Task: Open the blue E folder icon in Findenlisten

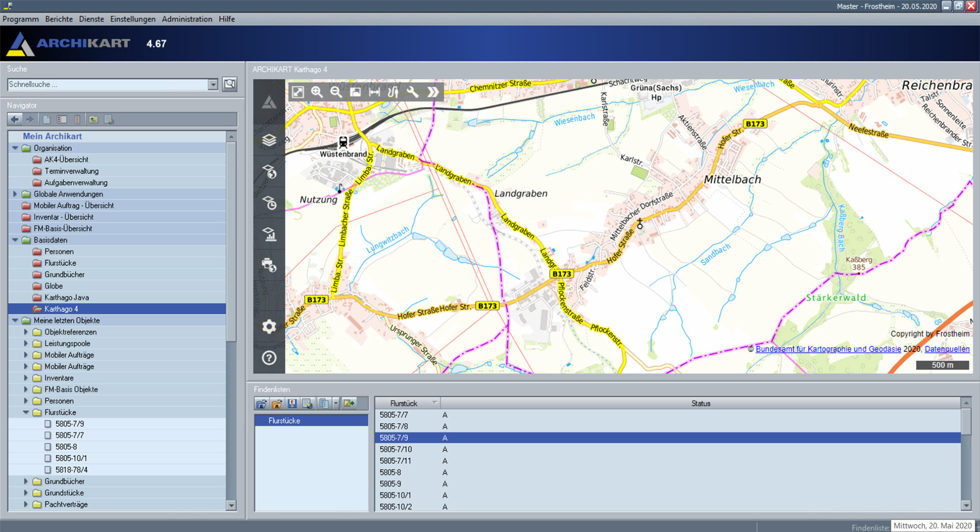Action: 262,404
